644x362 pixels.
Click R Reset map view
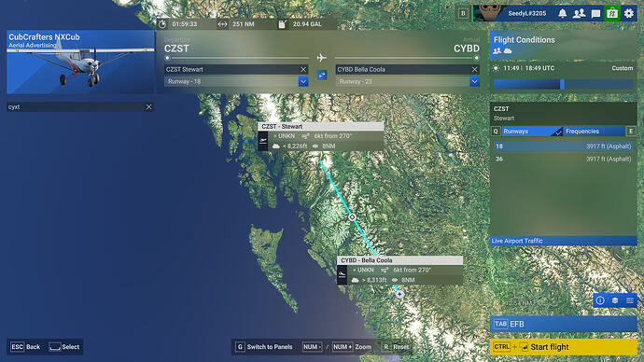click(x=396, y=347)
